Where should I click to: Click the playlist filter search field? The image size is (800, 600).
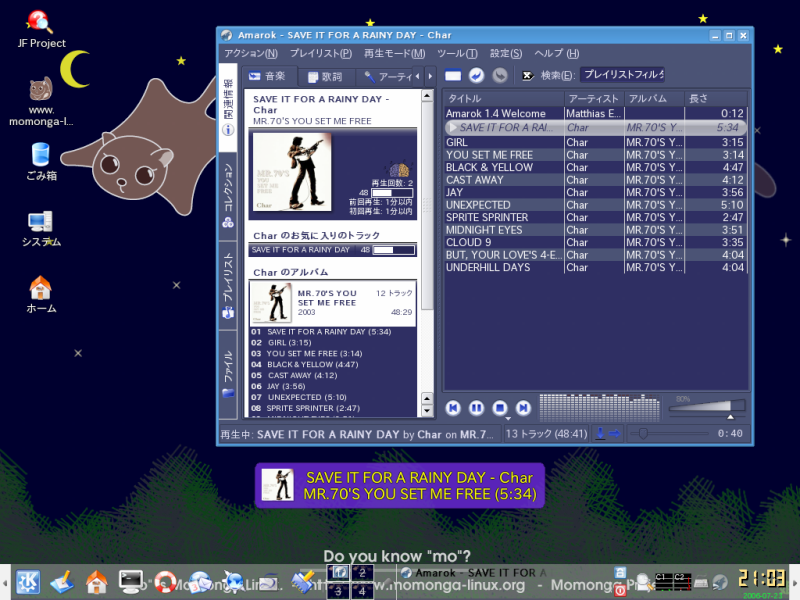[622, 75]
